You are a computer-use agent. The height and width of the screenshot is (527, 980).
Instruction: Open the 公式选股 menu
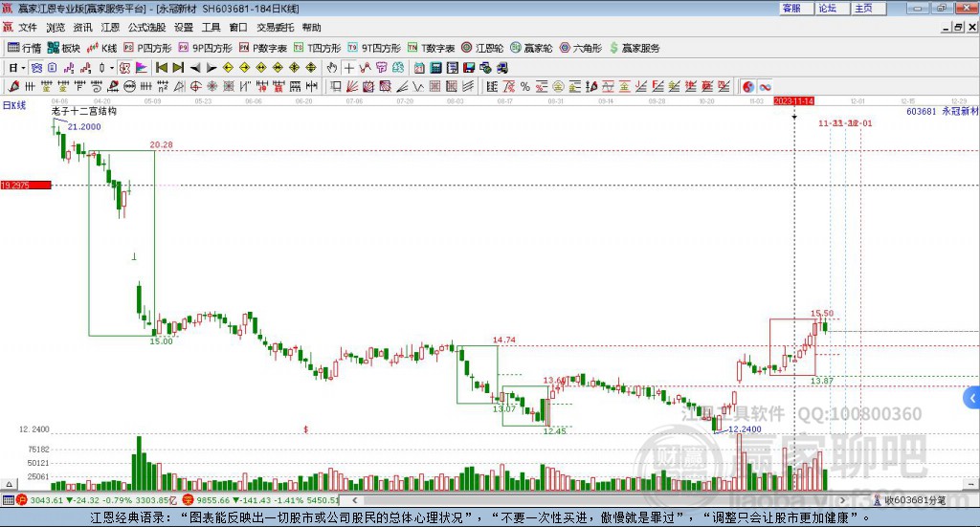pos(146,28)
